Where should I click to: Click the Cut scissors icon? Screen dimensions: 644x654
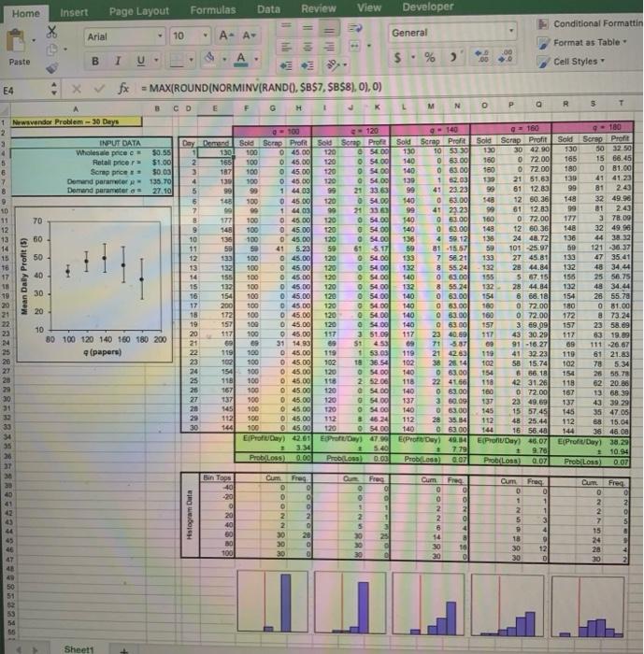pyautogui.click(x=51, y=32)
